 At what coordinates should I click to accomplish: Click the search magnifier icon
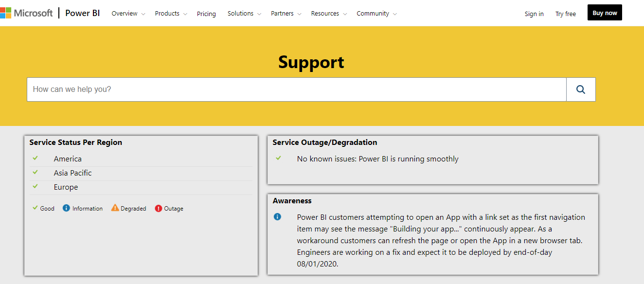tap(580, 89)
